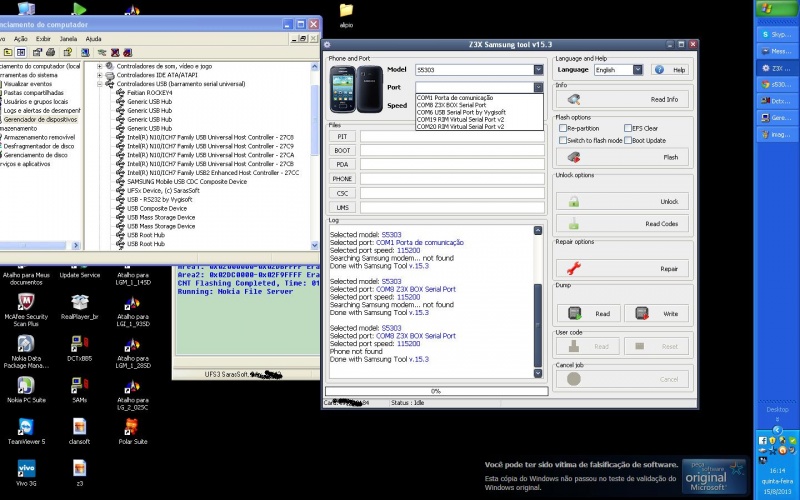Open the TeamViewer 5 desktop icon

[x=26, y=432]
